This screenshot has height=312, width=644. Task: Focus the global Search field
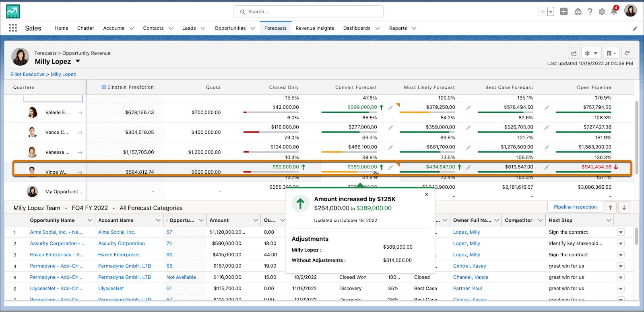308,12
